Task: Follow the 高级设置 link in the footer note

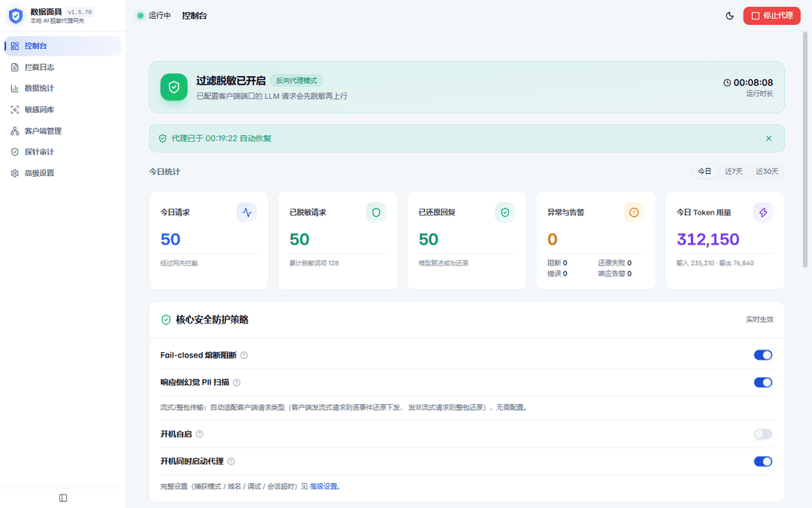Action: 323,486
